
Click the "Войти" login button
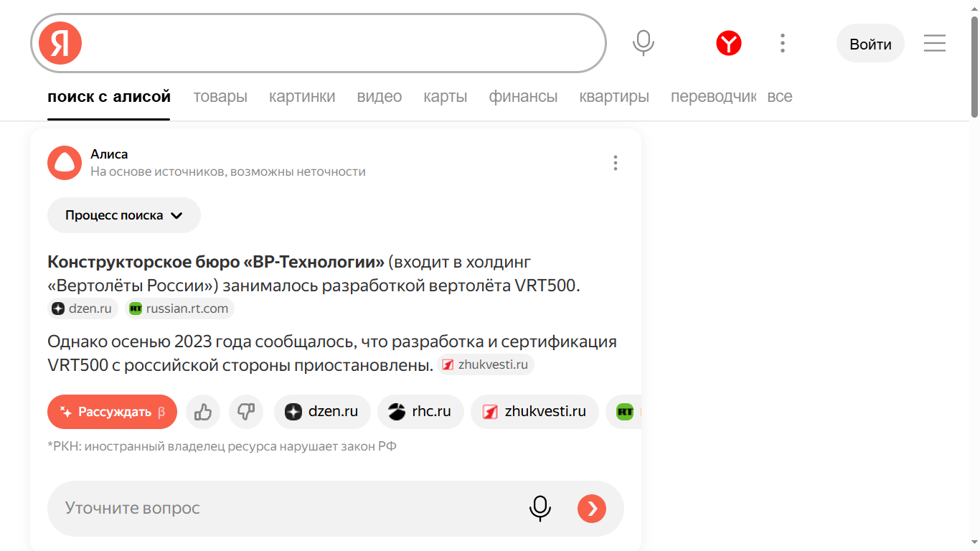(x=870, y=44)
